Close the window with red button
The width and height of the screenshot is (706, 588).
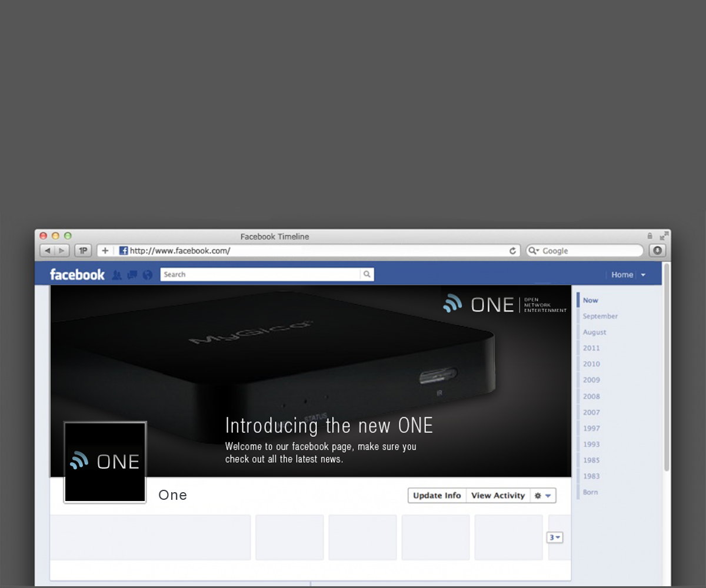click(44, 236)
